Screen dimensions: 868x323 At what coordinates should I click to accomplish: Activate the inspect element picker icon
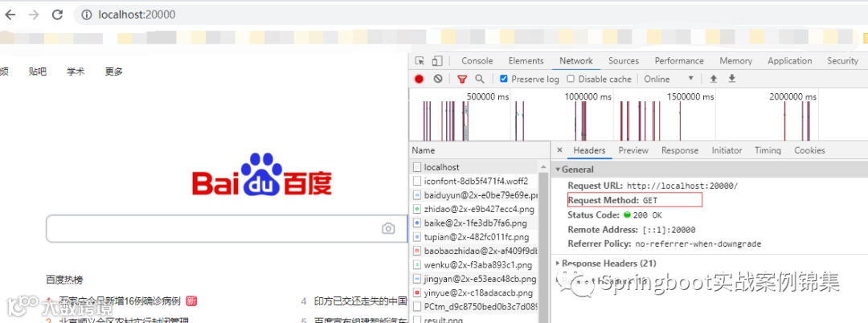click(x=420, y=61)
